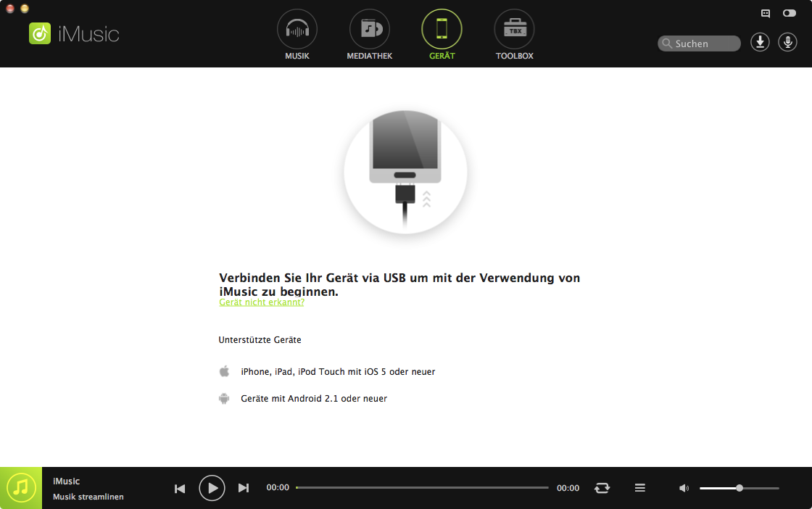Toggle repeat mode icon
This screenshot has height=509, width=812.
coord(602,488)
